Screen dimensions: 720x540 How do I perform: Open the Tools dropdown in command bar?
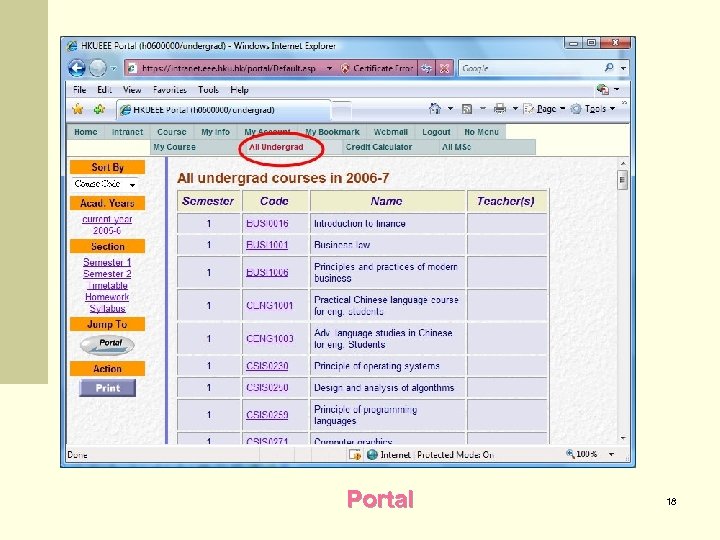click(593, 109)
